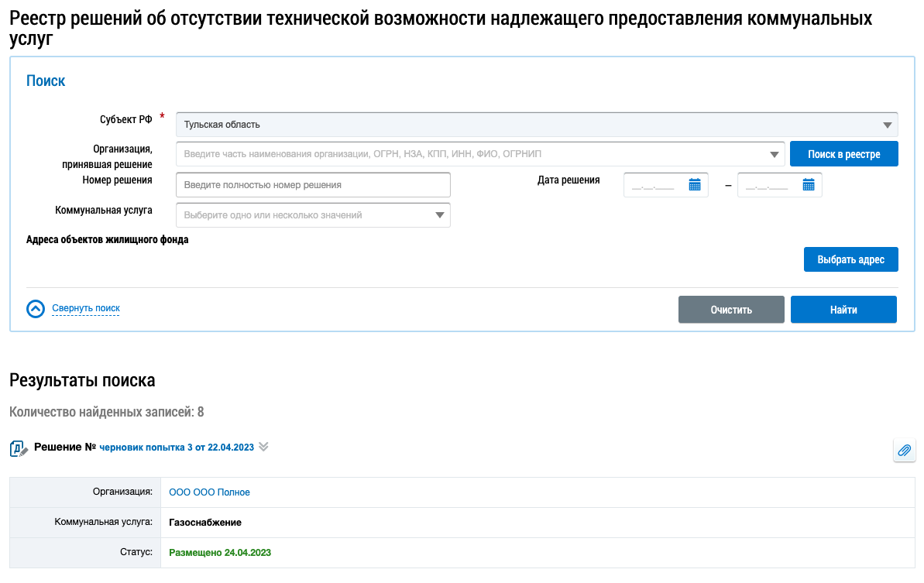924x583 pixels.
Task: Focus the Номер решения input field
Action: 313,185
